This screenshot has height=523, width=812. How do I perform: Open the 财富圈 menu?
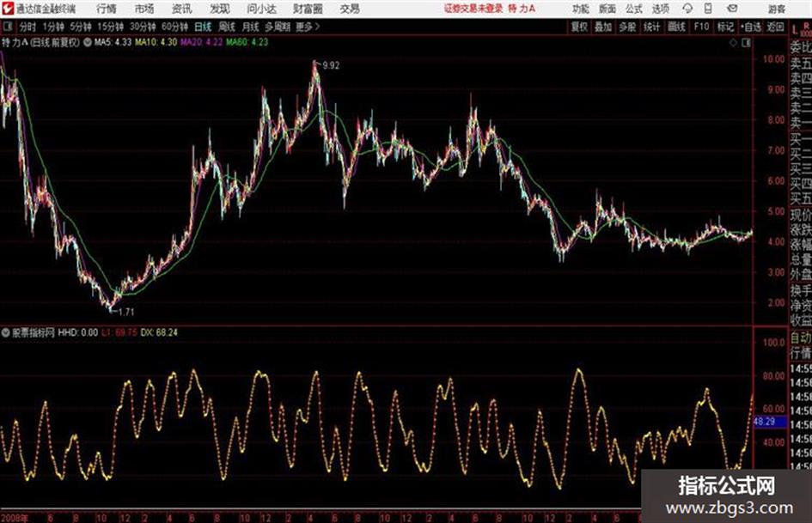point(308,9)
